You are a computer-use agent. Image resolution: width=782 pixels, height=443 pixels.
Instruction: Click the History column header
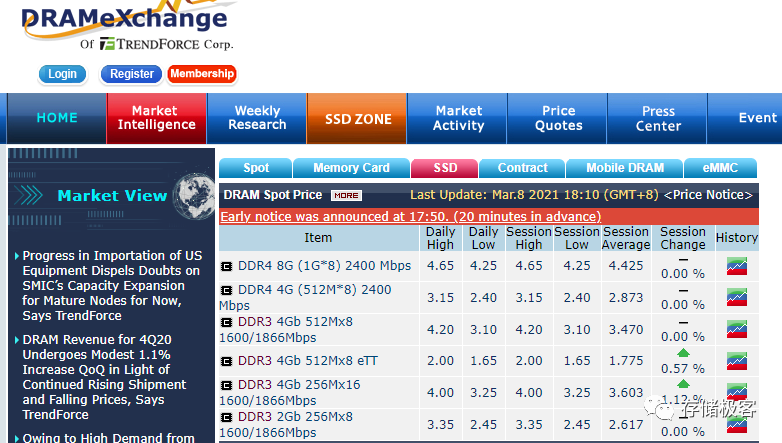[x=737, y=238]
